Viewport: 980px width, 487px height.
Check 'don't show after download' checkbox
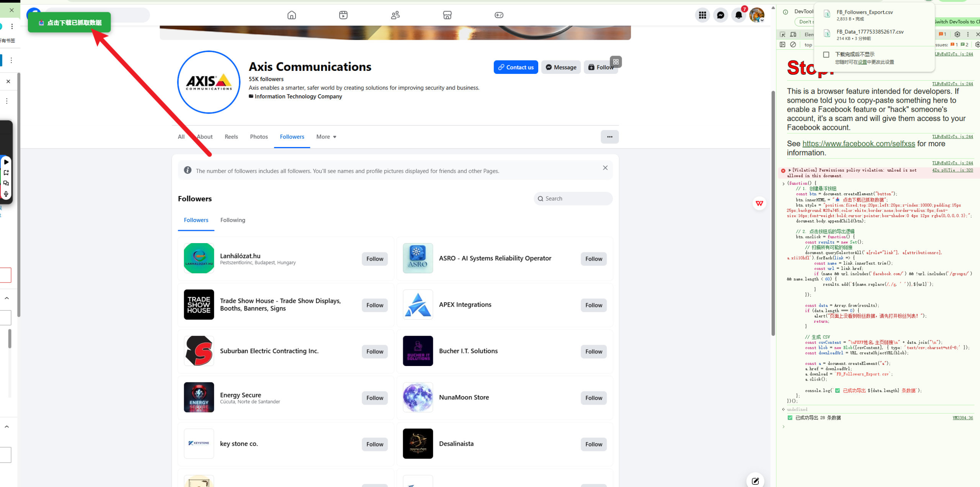pyautogui.click(x=826, y=55)
